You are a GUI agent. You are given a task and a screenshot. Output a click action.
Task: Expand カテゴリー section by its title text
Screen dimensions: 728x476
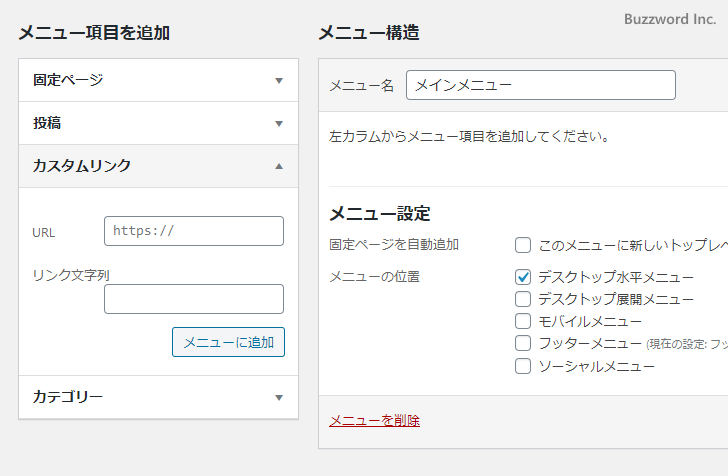(x=67, y=397)
